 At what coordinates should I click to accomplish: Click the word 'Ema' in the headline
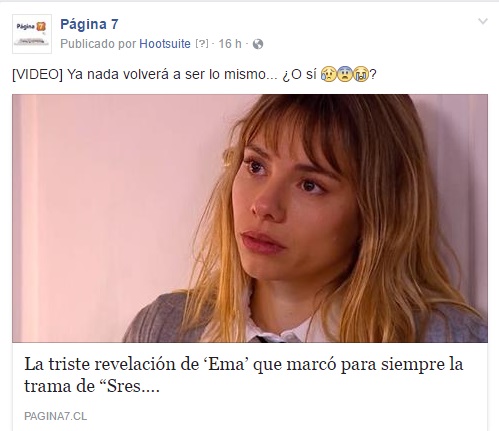[226, 364]
